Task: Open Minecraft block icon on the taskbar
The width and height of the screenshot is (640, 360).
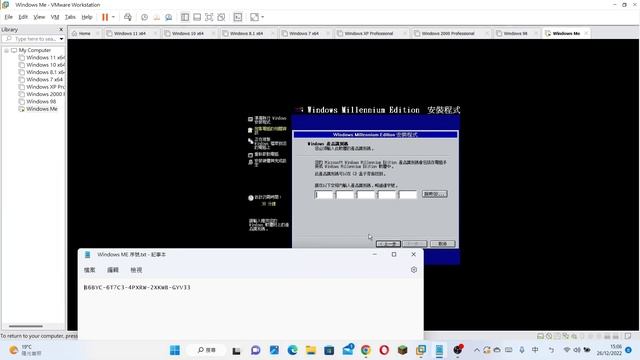Action: (402, 350)
